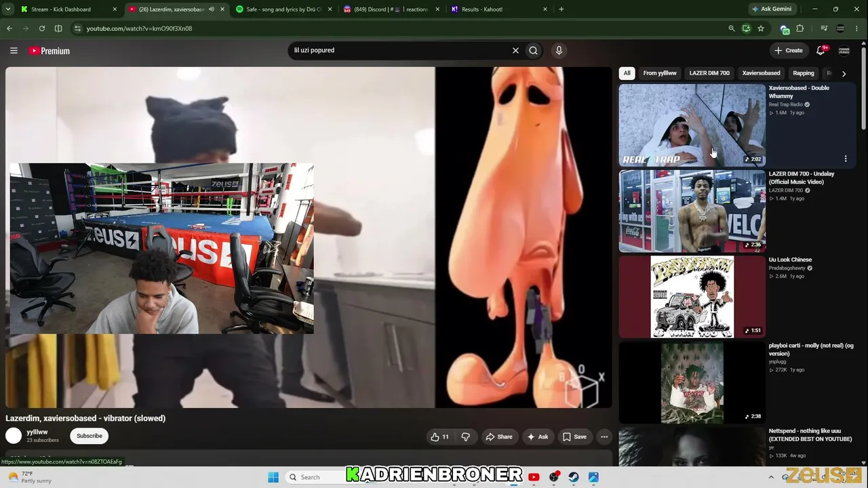Viewport: 868px width, 488px height.
Task: Select the All filter chip
Action: (627, 73)
